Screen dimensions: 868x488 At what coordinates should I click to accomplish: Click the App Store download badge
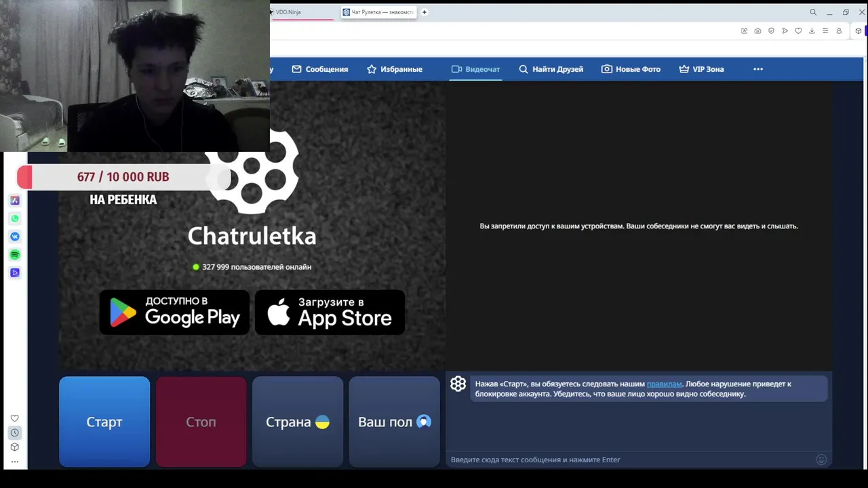click(x=330, y=312)
